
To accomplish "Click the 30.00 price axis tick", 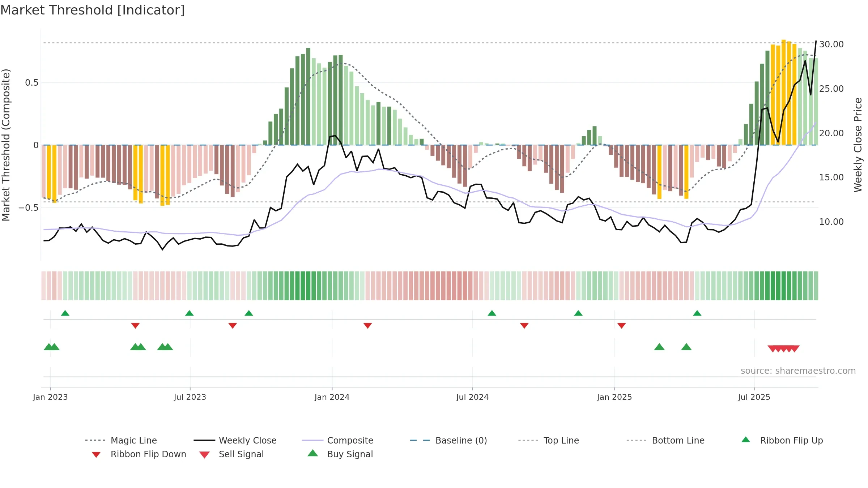I will click(831, 44).
